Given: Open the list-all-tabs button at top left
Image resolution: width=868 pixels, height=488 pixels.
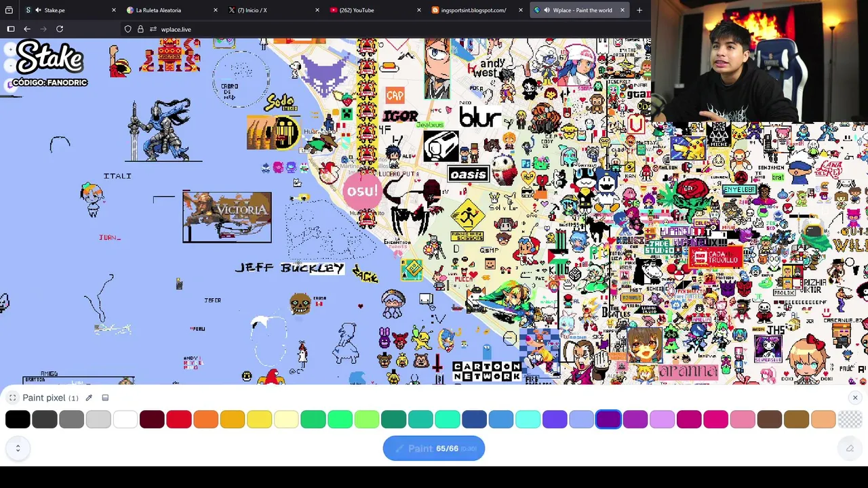Looking at the screenshot, I should pyautogui.click(x=9, y=10).
